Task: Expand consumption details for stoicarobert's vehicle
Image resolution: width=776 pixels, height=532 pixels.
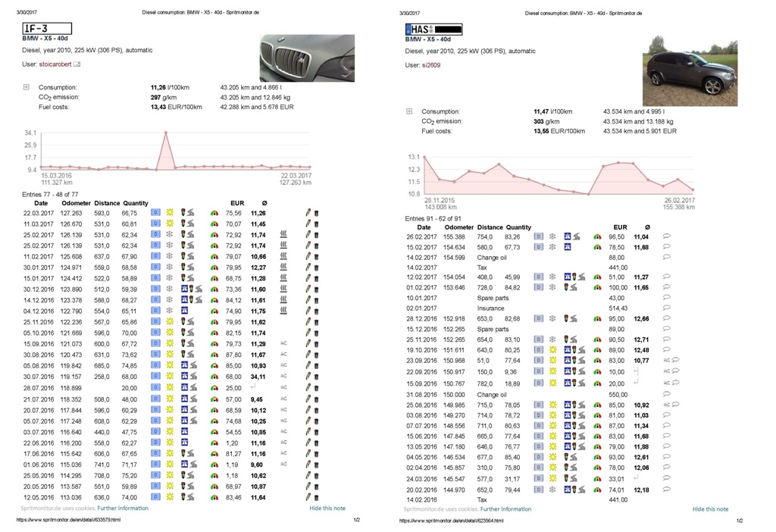Action: [x=27, y=88]
